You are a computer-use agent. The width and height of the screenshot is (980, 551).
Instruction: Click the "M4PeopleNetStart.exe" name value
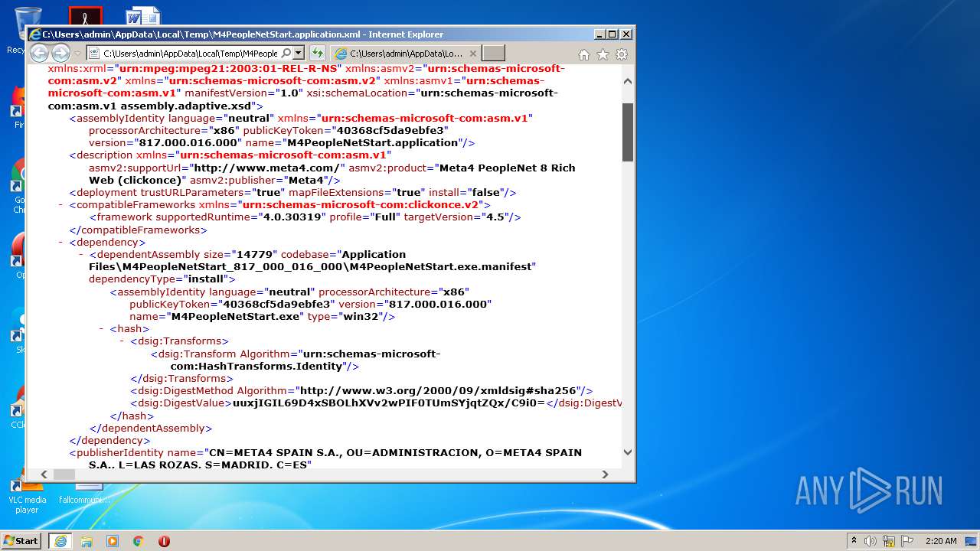point(235,317)
